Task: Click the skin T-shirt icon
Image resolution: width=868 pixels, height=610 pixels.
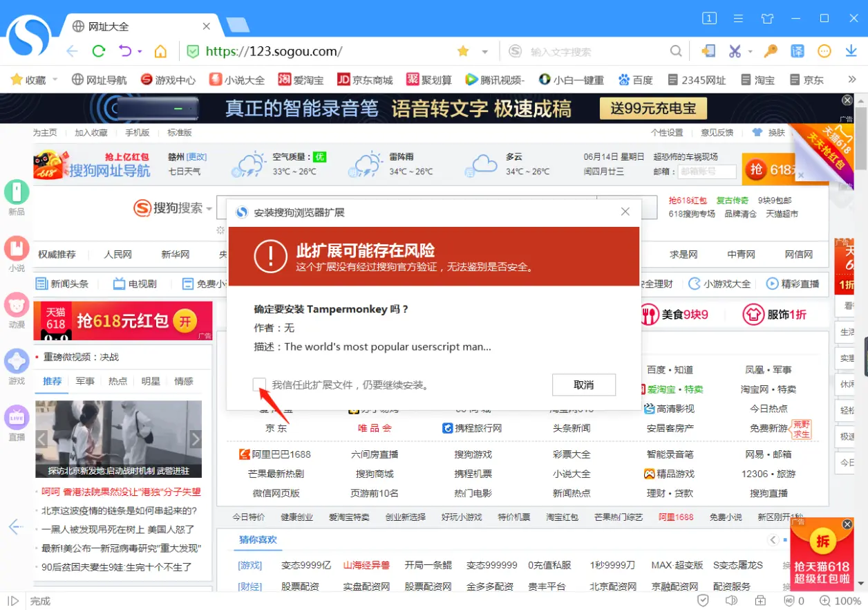Action: pyautogui.click(x=767, y=19)
